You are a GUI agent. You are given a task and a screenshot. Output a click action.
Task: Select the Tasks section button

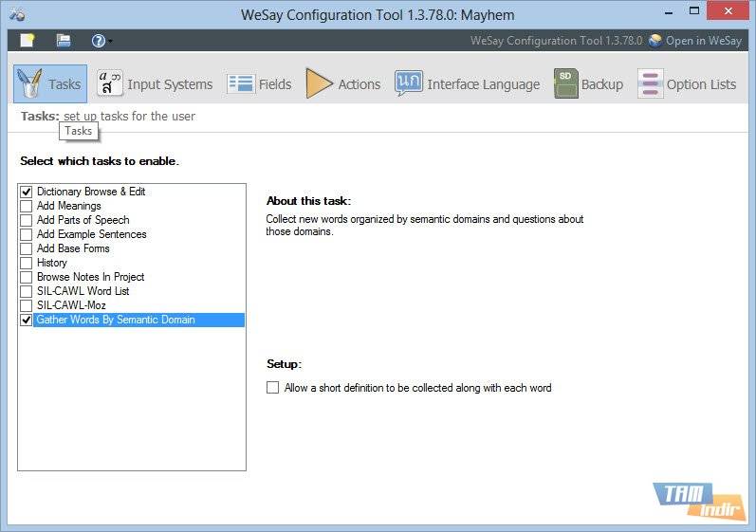50,84
